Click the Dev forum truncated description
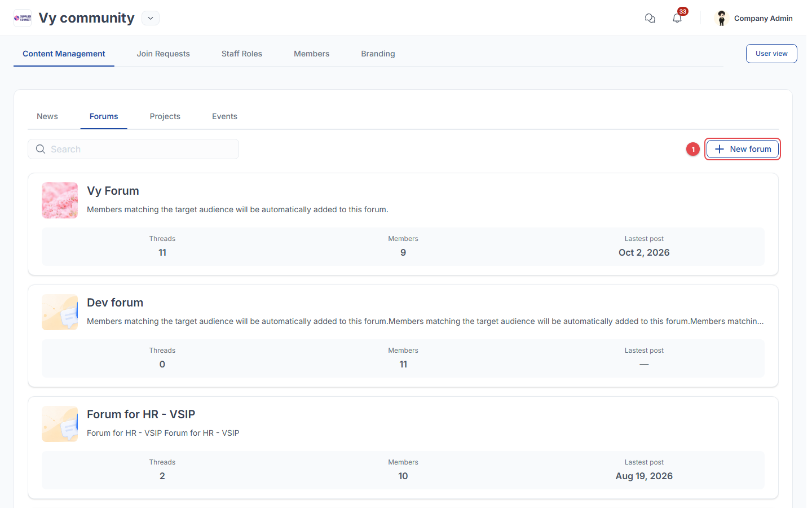 (x=425, y=321)
